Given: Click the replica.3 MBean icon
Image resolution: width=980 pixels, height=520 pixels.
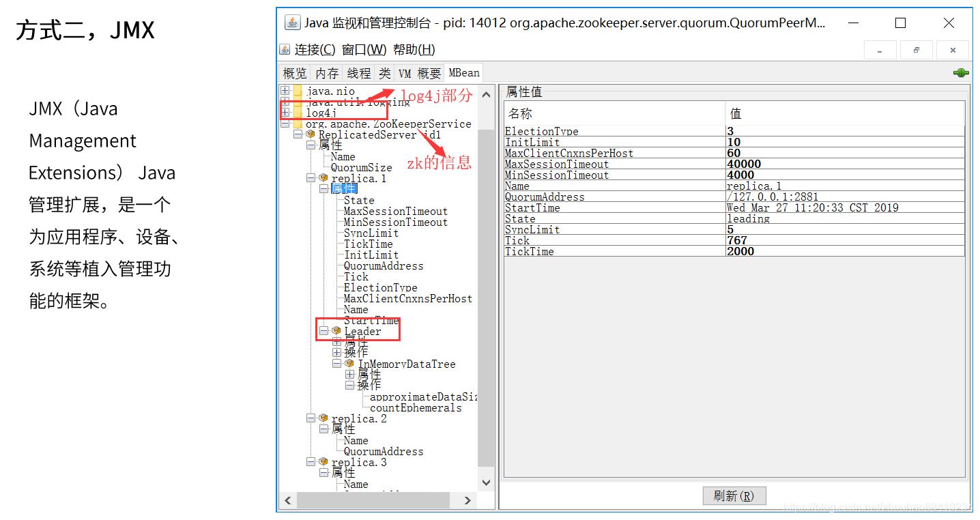Looking at the screenshot, I should (x=323, y=462).
